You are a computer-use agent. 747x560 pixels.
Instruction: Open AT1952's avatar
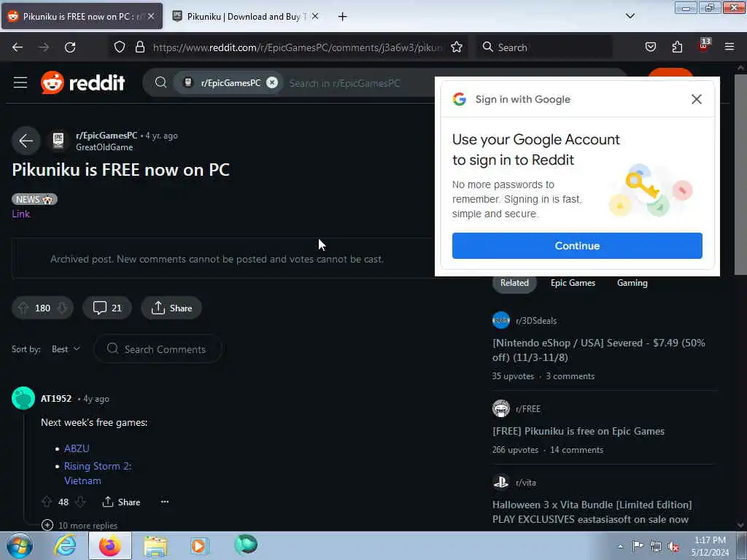23,398
